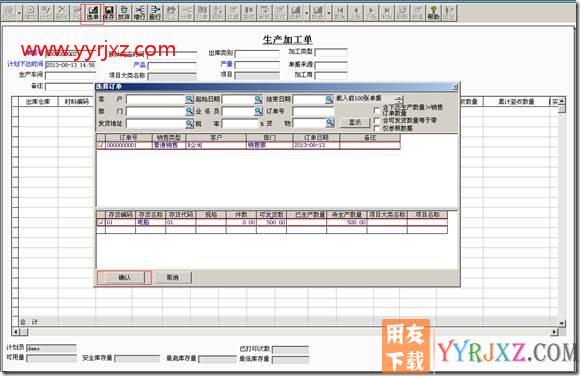Open dropdown arrow beside first toolbar icon
580x376 pixels.
pyautogui.click(x=19, y=14)
